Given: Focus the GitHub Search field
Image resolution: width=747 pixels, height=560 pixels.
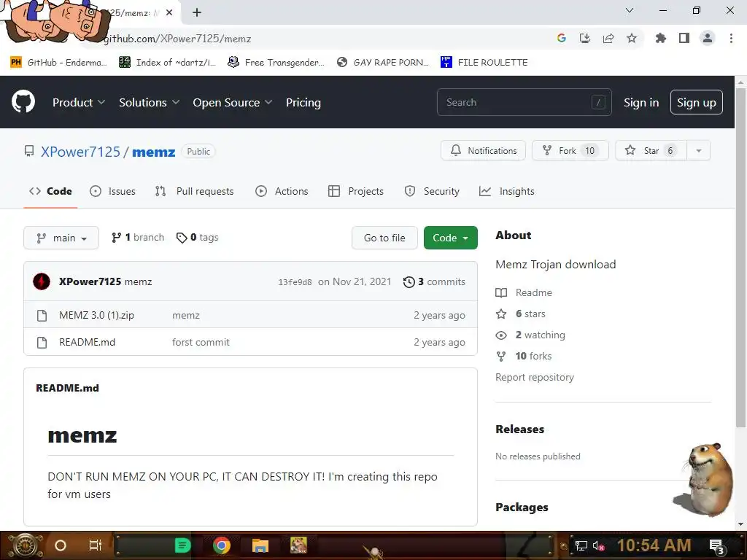Looking at the screenshot, I should (x=524, y=102).
